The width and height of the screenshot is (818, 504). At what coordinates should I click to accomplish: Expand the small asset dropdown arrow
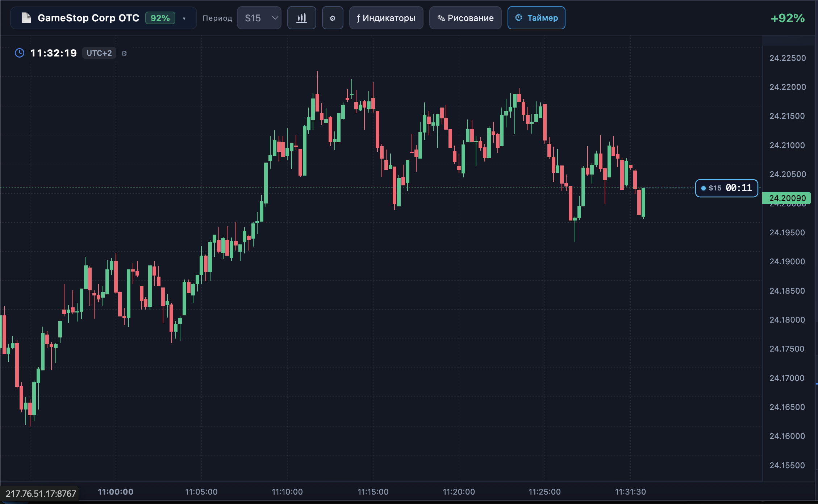(x=184, y=18)
